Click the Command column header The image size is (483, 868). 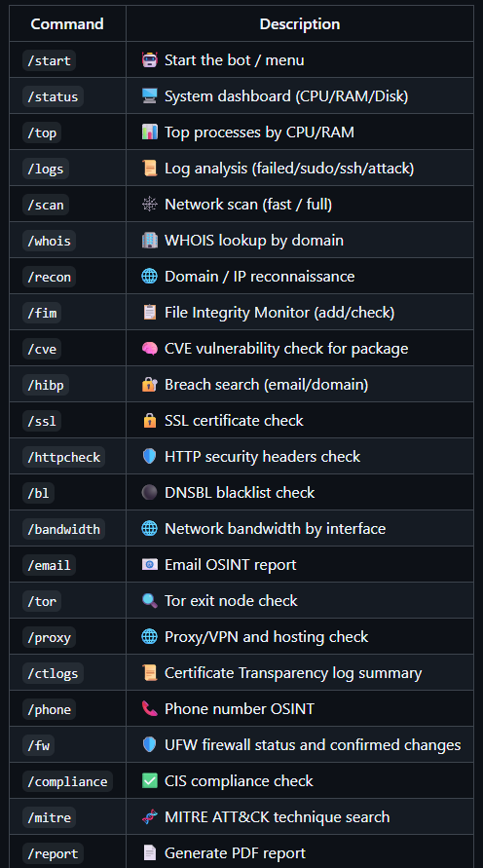67,23
